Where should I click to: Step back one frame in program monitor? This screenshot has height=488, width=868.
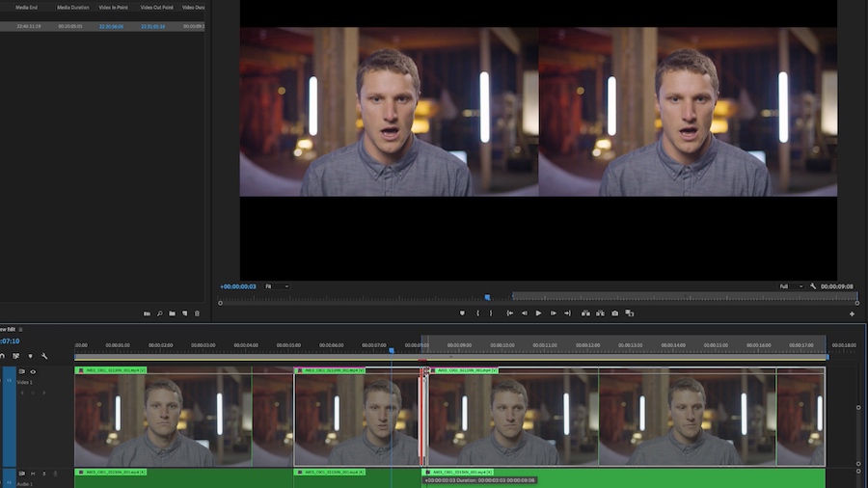click(x=525, y=313)
